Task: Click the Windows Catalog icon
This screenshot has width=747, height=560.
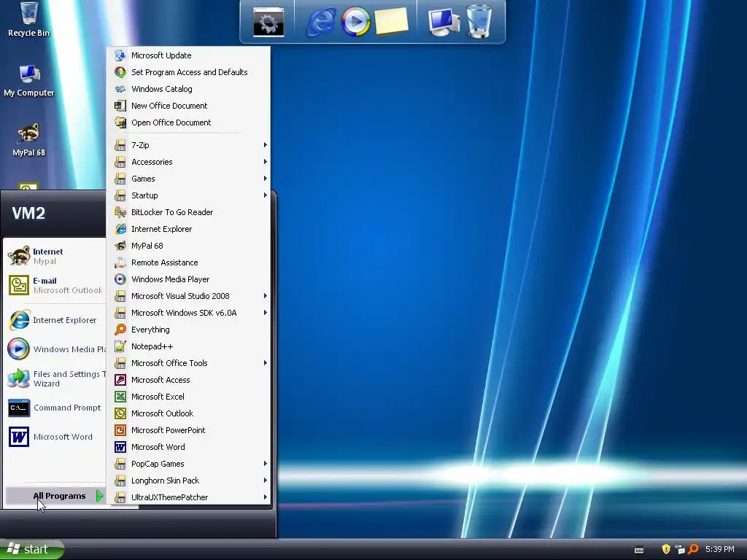Action: (x=120, y=89)
